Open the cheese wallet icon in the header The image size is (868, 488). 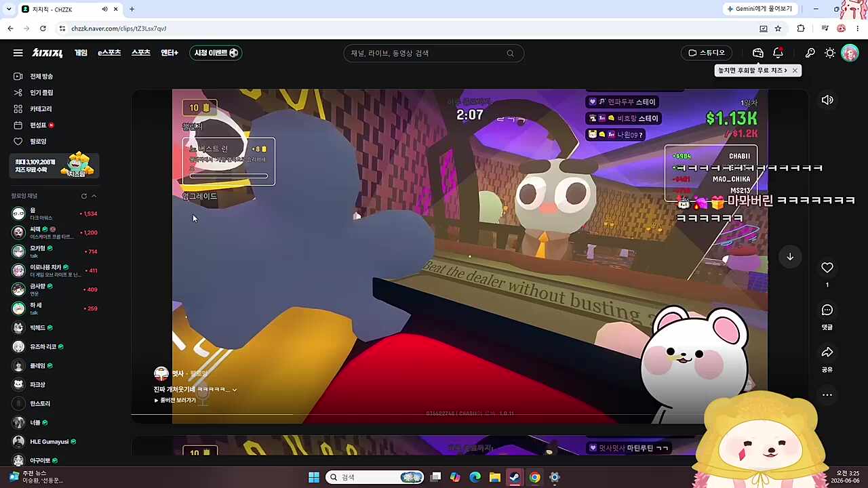[x=758, y=53]
